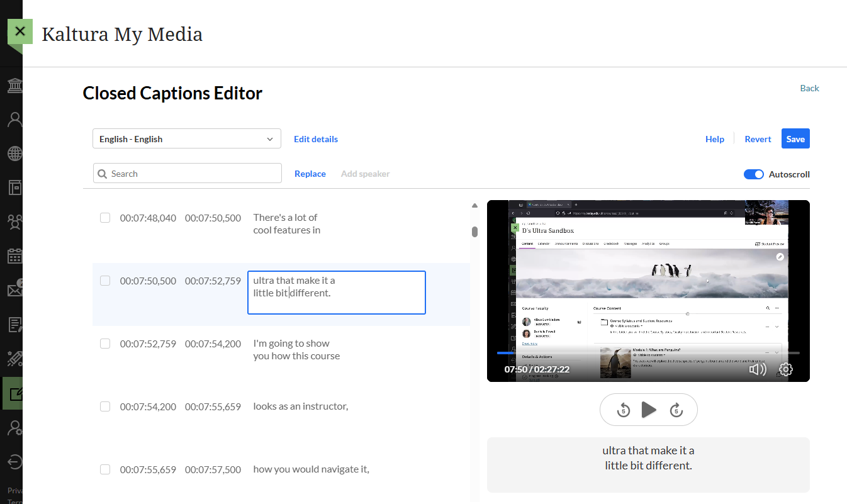Select the highlighted green edit icon in sidebar
This screenshot has height=504, width=847.
14,394
